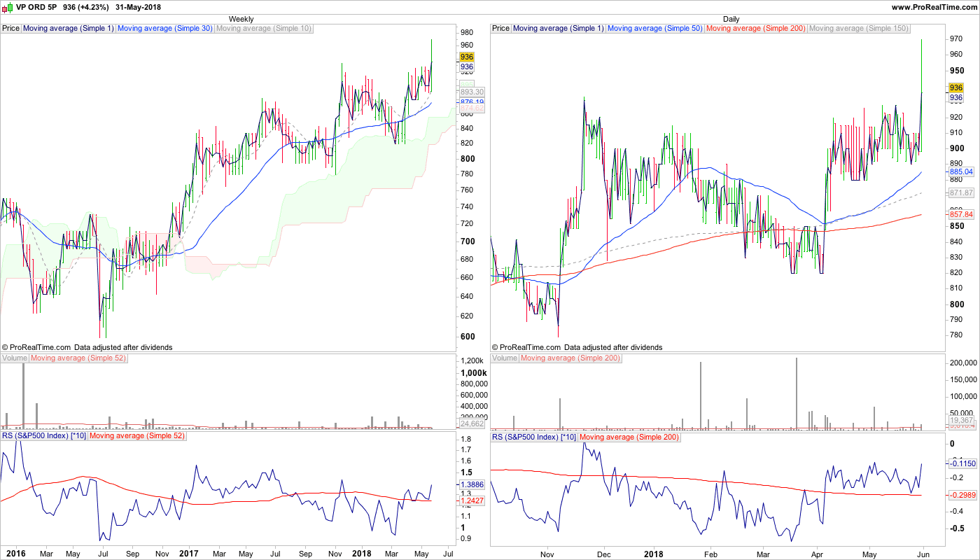The width and height of the screenshot is (980, 560).
Task: Click Moving average (Simple 150) on Daily chart
Action: [859, 29]
